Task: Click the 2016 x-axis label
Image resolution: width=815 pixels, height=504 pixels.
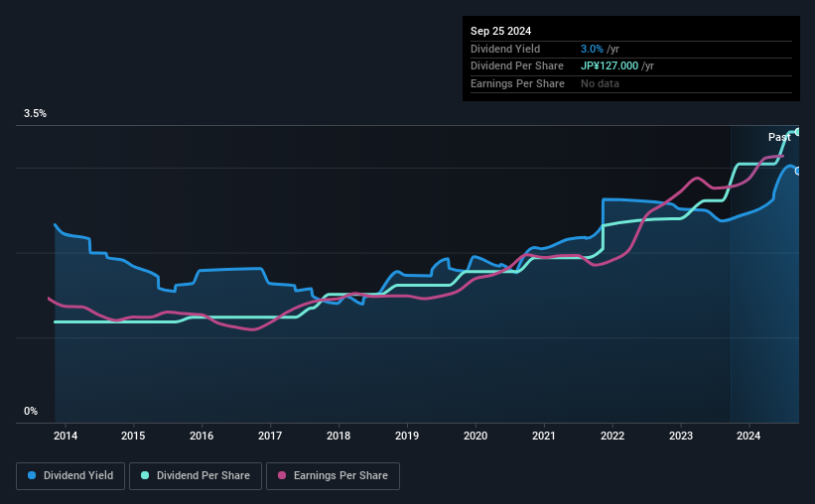Action: pyautogui.click(x=202, y=436)
